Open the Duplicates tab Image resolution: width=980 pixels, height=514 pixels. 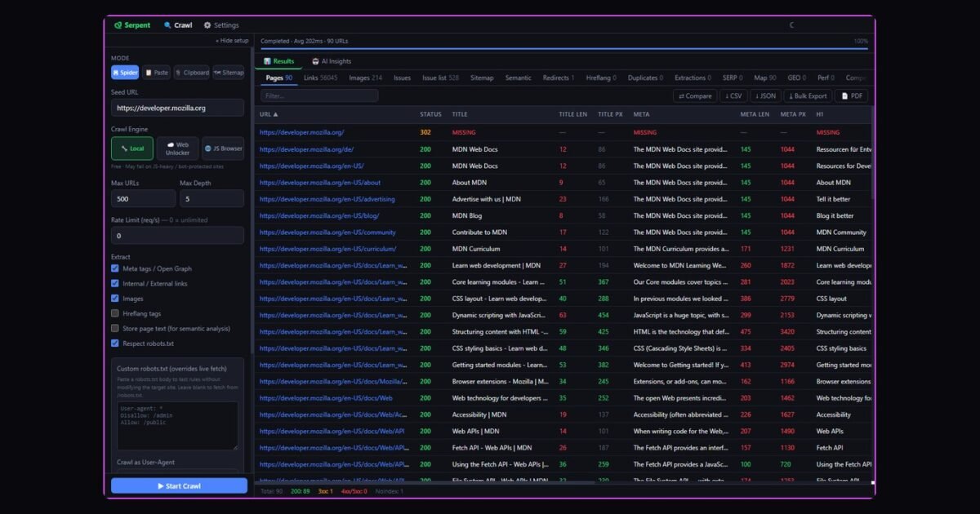pyautogui.click(x=645, y=78)
